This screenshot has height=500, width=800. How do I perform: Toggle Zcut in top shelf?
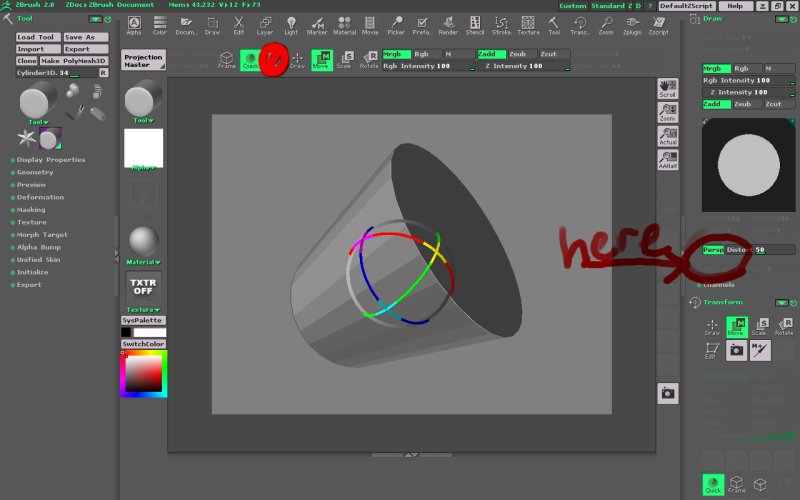554,54
